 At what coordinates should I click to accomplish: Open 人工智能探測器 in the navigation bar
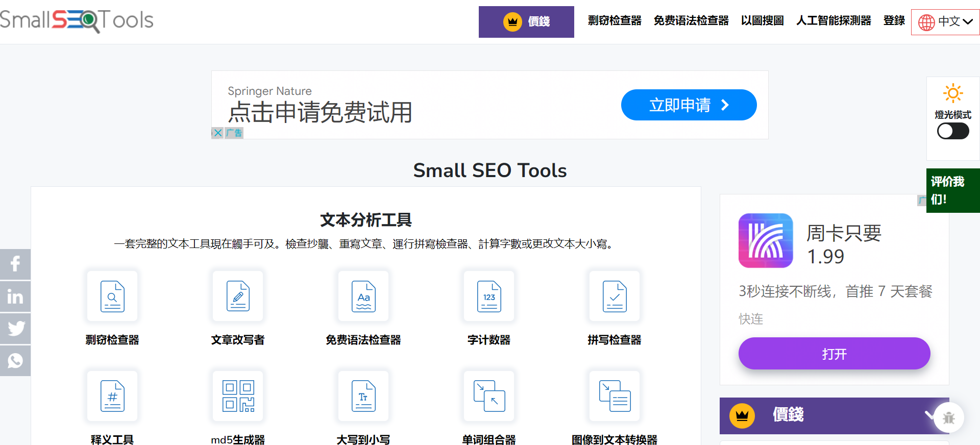pyautogui.click(x=834, y=21)
